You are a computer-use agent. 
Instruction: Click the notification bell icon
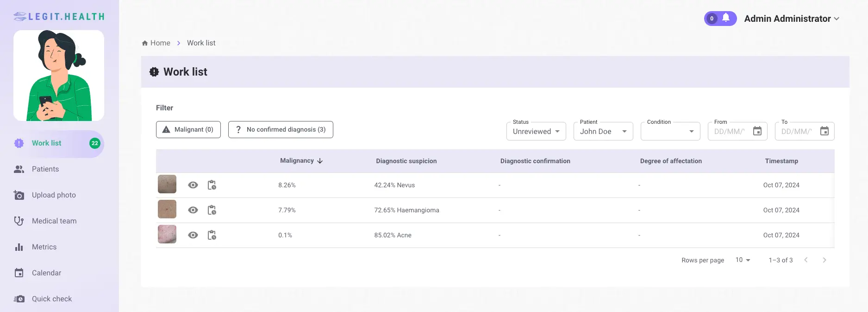(726, 18)
